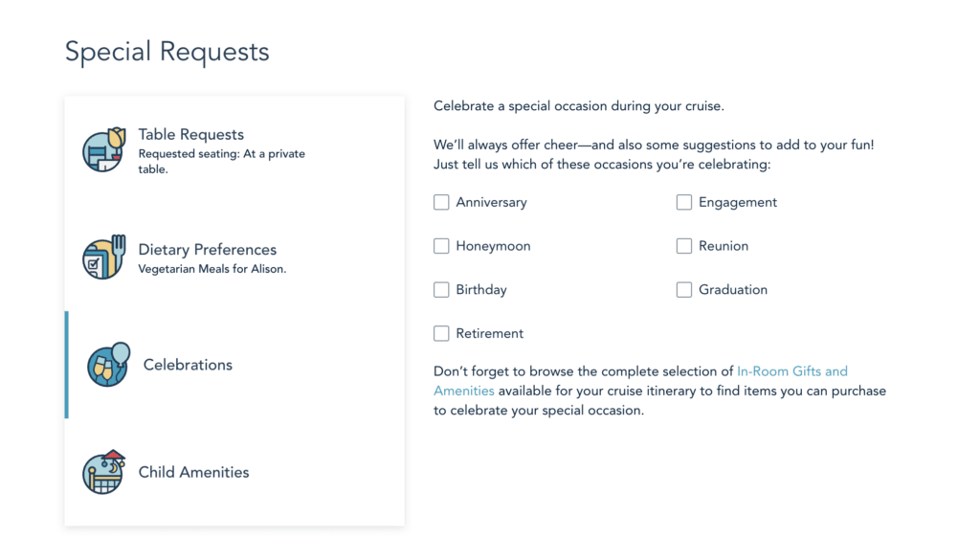The height and width of the screenshot is (560, 980).
Task: Open the Table Requests section
Action: (191, 135)
